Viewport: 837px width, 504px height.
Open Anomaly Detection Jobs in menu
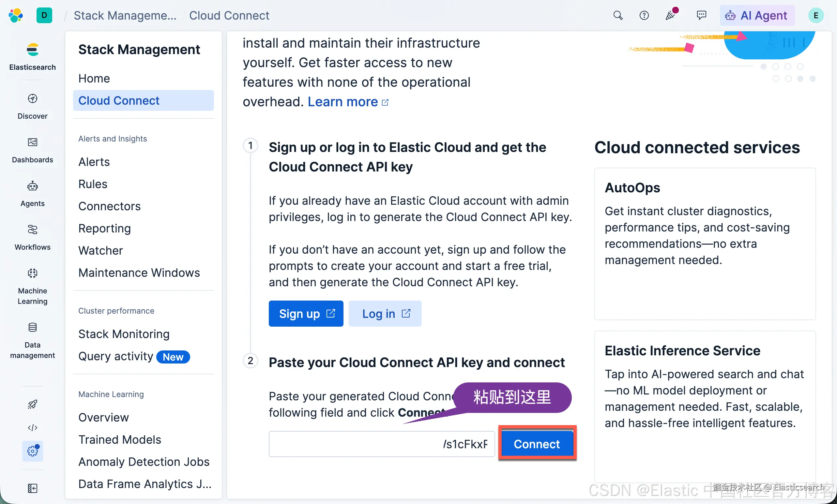coord(144,462)
